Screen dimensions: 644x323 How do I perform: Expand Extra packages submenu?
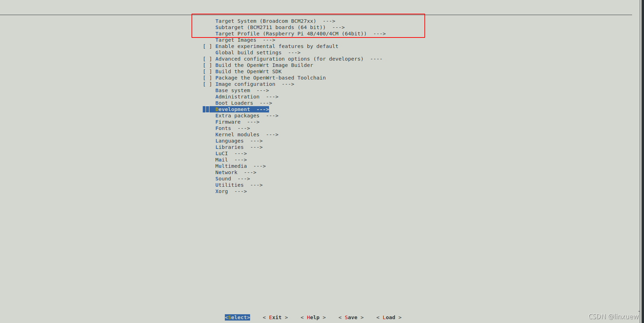point(247,116)
